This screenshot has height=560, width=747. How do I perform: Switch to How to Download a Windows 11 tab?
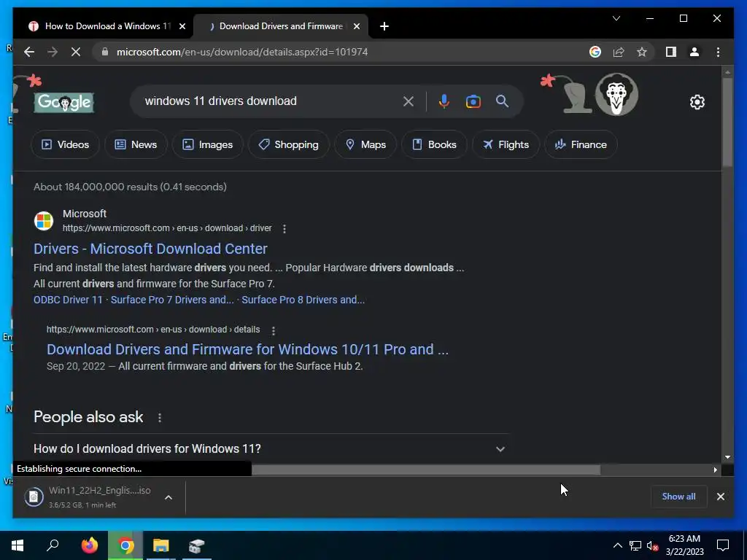(x=107, y=26)
